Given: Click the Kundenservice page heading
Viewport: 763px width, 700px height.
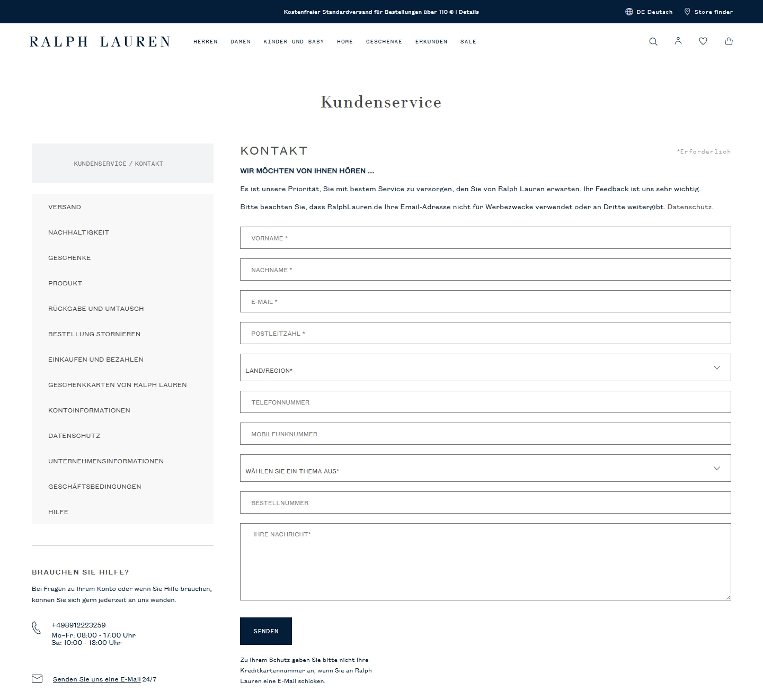Looking at the screenshot, I should [x=381, y=102].
